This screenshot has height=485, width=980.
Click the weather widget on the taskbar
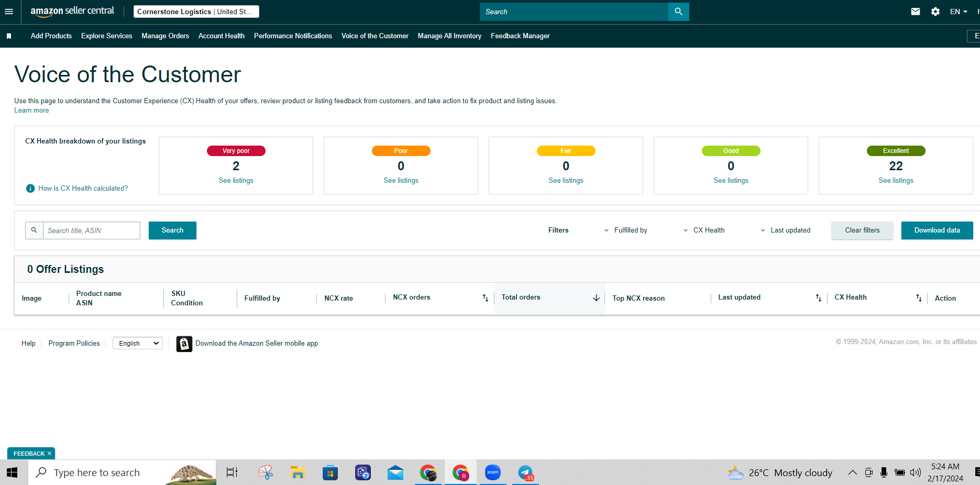(780, 472)
